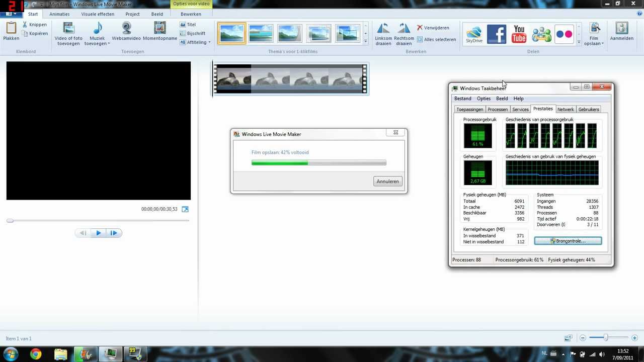The height and width of the screenshot is (362, 644).
Task: Share film to Facebook
Action: (x=497, y=34)
